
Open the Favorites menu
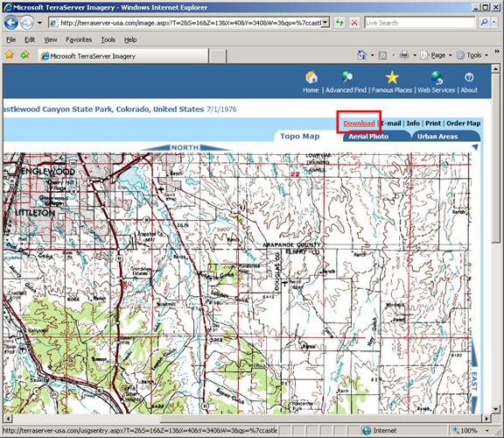pos(79,39)
